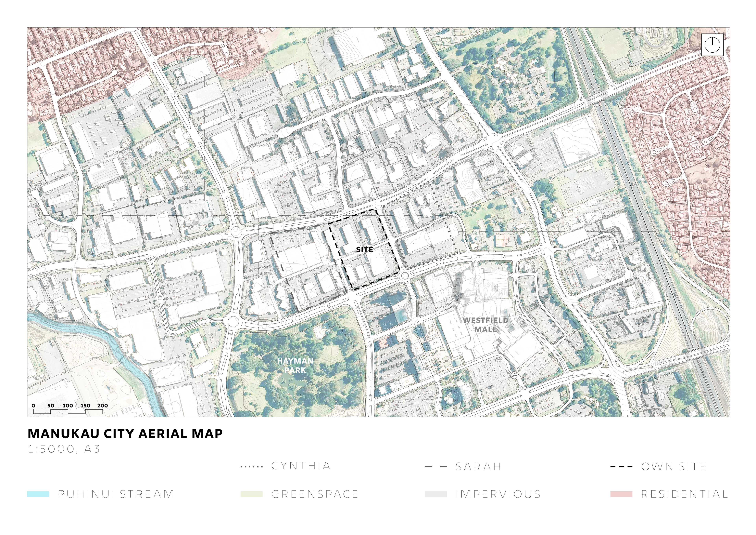Click the Puhinui Stream blue legend swatch
The width and height of the screenshot is (756, 535).
[x=38, y=494]
